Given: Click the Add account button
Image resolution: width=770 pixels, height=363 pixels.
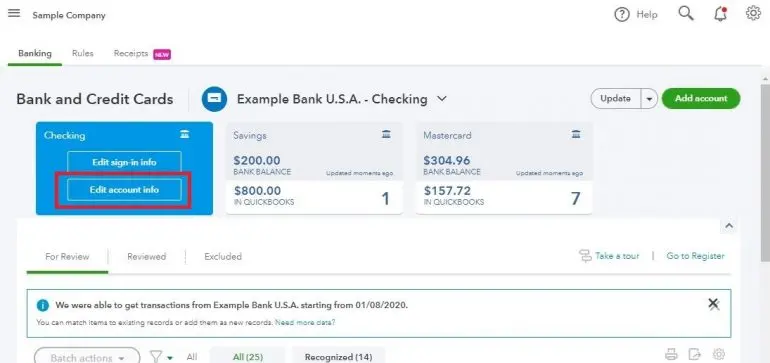Looking at the screenshot, I should click(x=701, y=98).
